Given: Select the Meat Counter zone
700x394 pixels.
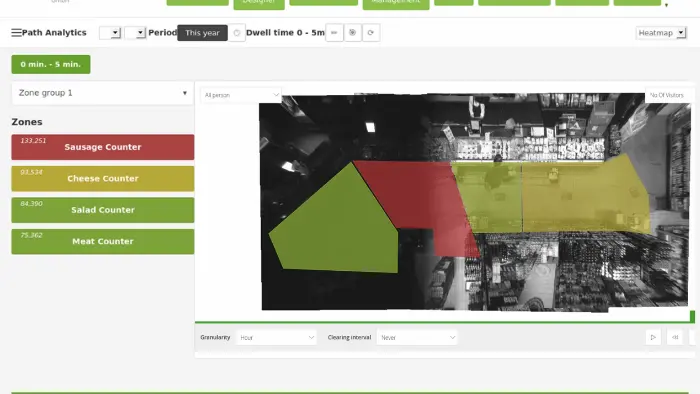Looking at the screenshot, I should [x=103, y=241].
